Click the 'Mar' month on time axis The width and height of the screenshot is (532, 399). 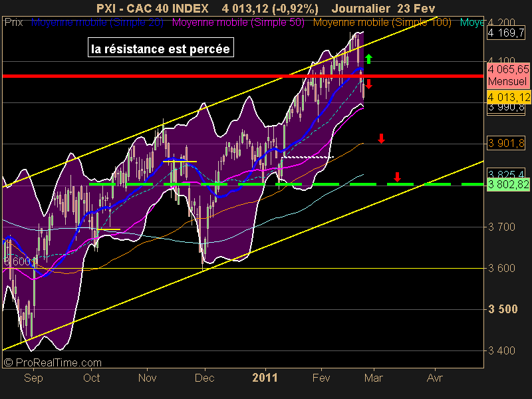click(x=374, y=378)
